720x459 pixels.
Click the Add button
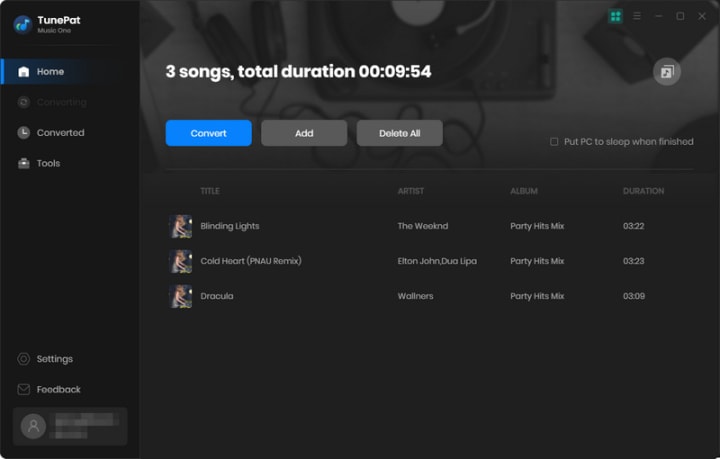coord(304,133)
